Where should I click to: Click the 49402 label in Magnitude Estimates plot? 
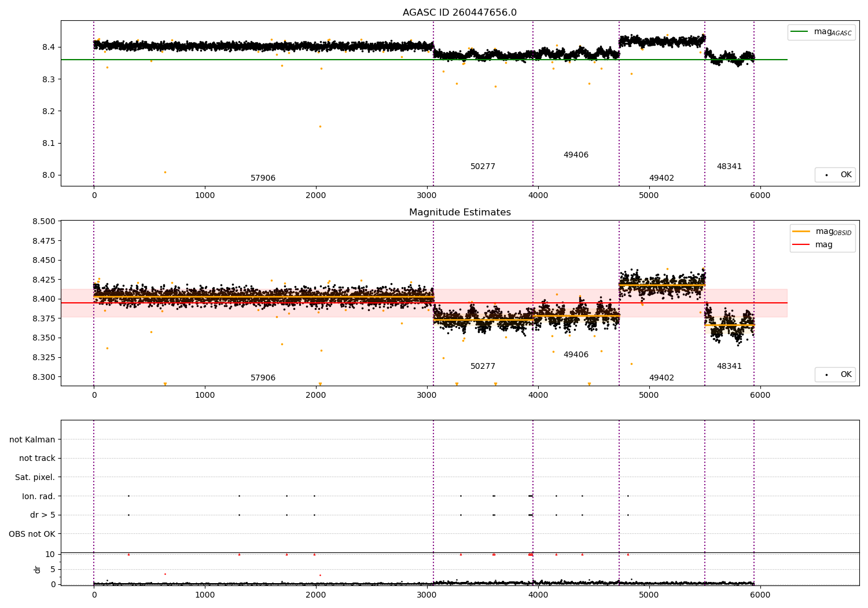click(661, 378)
